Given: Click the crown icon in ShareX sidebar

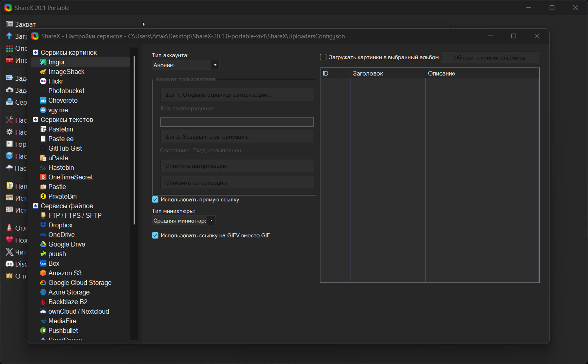Looking at the screenshot, I should pos(10,276).
